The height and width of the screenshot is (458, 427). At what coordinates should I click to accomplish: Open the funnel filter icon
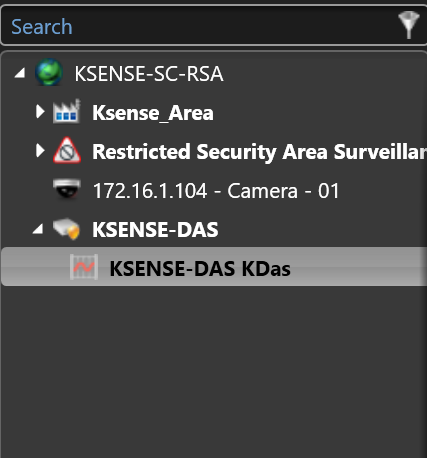409,25
